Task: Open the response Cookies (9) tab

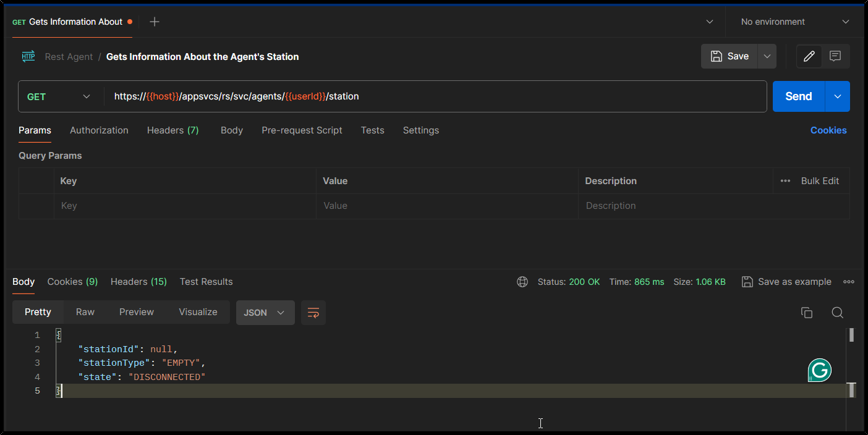Action: [x=73, y=282]
